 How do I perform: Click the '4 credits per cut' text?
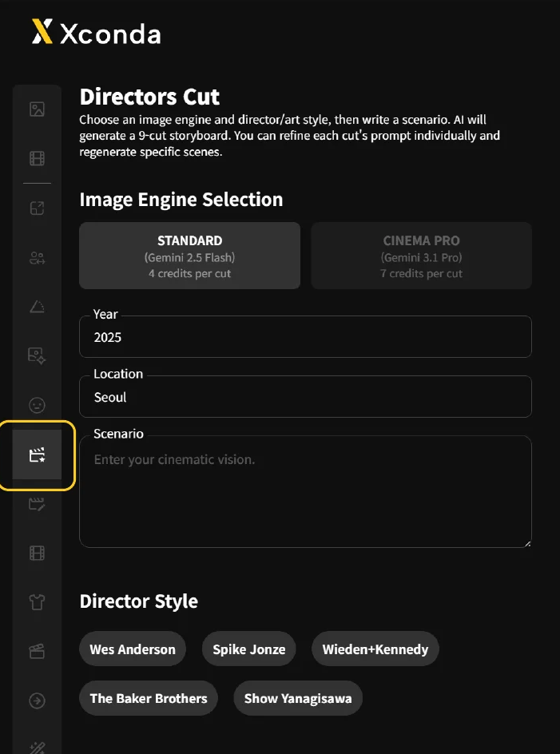pyautogui.click(x=189, y=273)
